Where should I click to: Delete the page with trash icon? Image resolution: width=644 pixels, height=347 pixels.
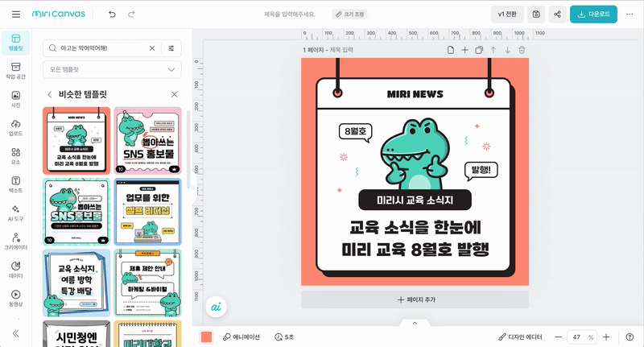(522, 50)
